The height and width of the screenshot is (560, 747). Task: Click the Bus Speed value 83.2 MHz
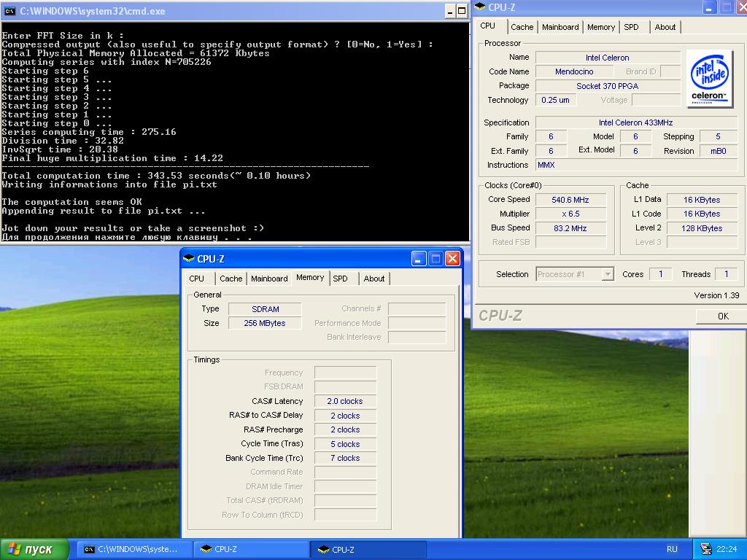tap(570, 228)
